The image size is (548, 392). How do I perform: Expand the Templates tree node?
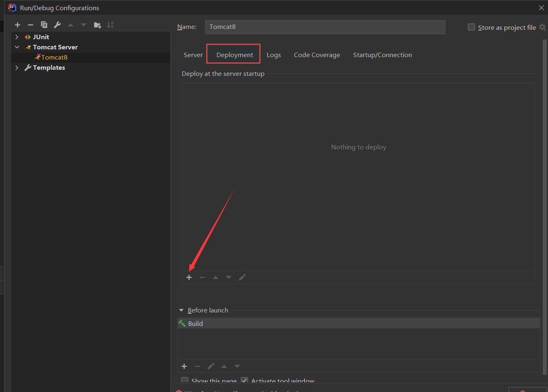coord(17,67)
